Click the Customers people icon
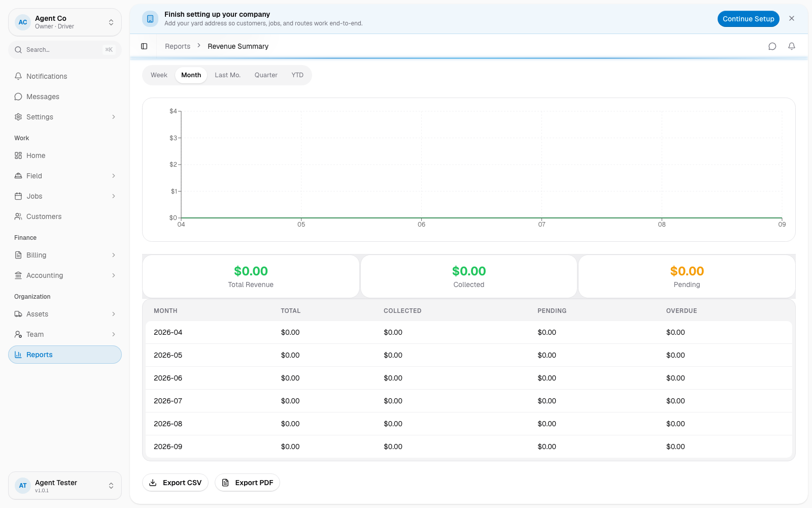This screenshot has height=508, width=812. coord(18,216)
